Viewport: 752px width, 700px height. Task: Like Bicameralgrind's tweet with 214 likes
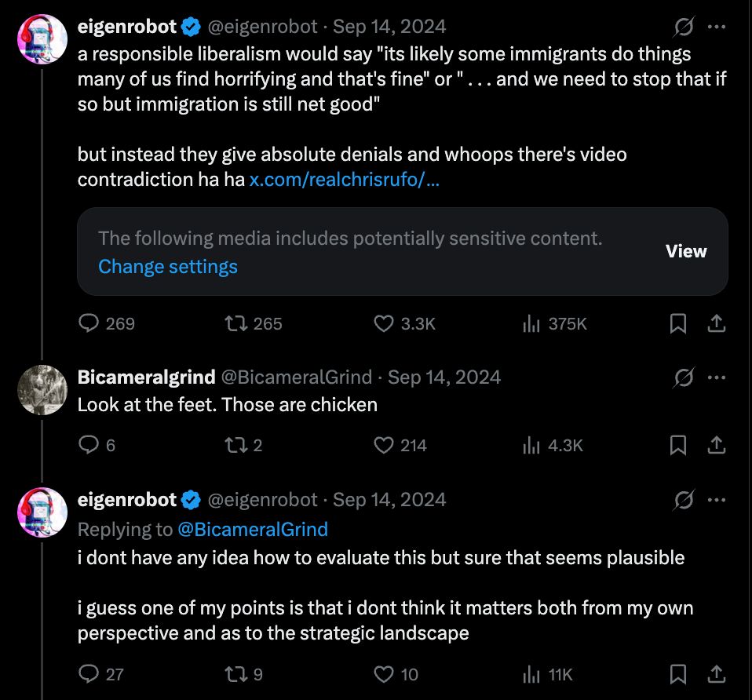pyautogui.click(x=384, y=446)
